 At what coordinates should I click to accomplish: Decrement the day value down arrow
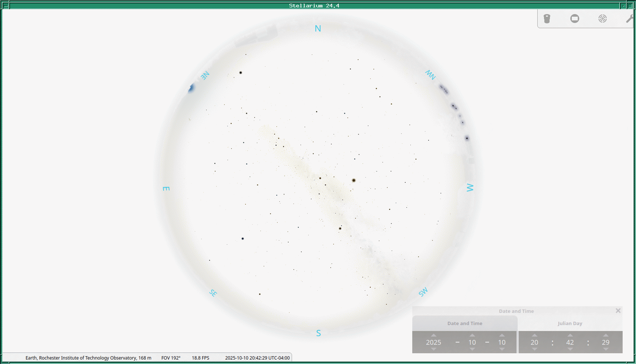tap(502, 349)
